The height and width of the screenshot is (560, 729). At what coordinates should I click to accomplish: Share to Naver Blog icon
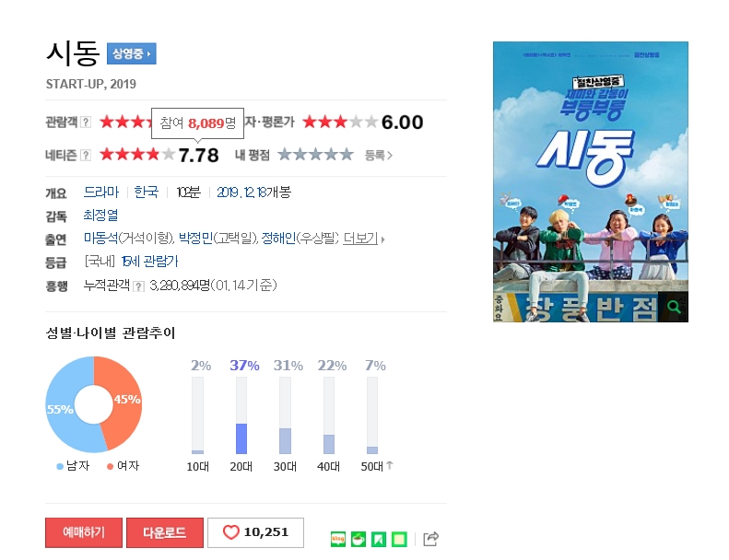pos(338,539)
